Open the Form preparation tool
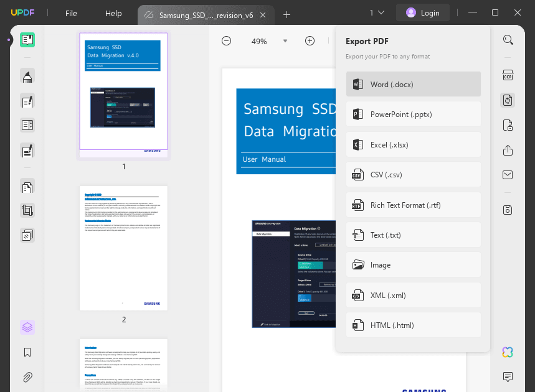535x392 pixels. pos(27,125)
